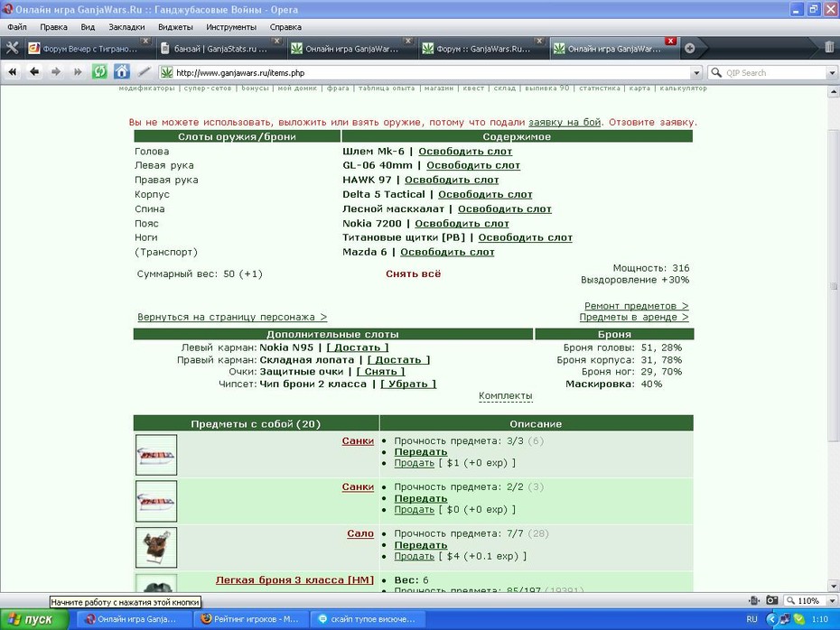Open the zoom level 110% dropdown
The image size is (840, 630).
click(x=832, y=601)
